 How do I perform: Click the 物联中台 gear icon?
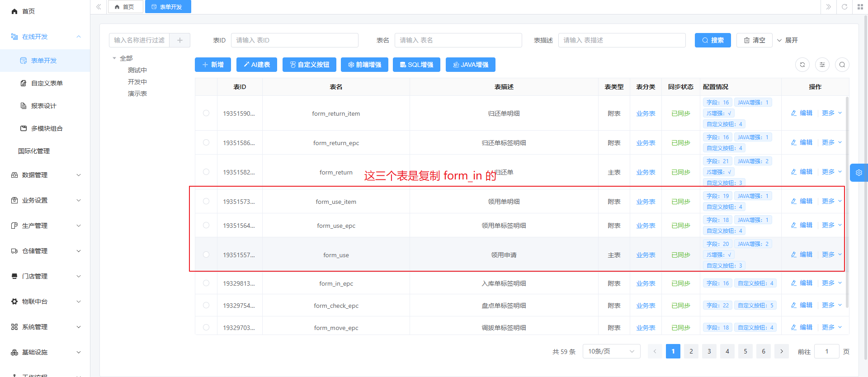click(x=14, y=302)
